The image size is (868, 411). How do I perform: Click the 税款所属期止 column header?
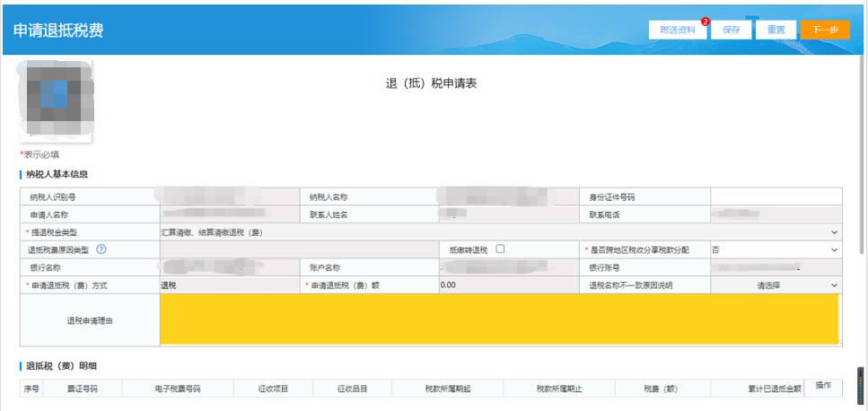(559, 389)
